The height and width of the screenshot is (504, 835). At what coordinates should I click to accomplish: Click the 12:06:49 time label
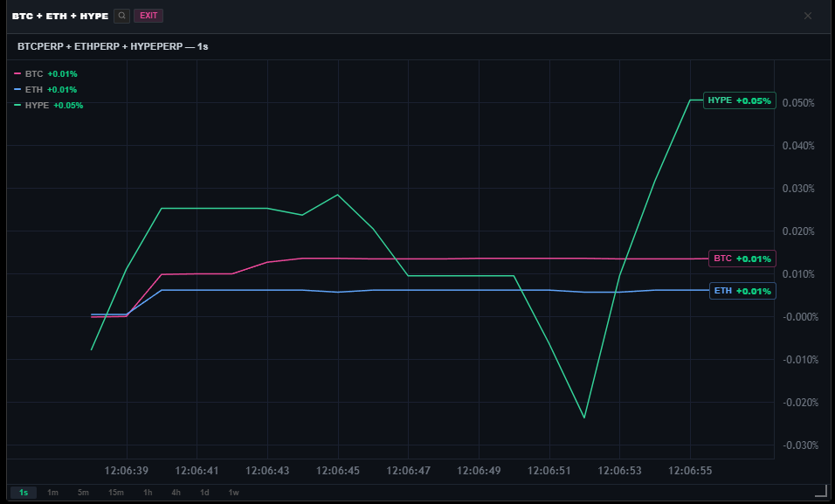(x=479, y=471)
